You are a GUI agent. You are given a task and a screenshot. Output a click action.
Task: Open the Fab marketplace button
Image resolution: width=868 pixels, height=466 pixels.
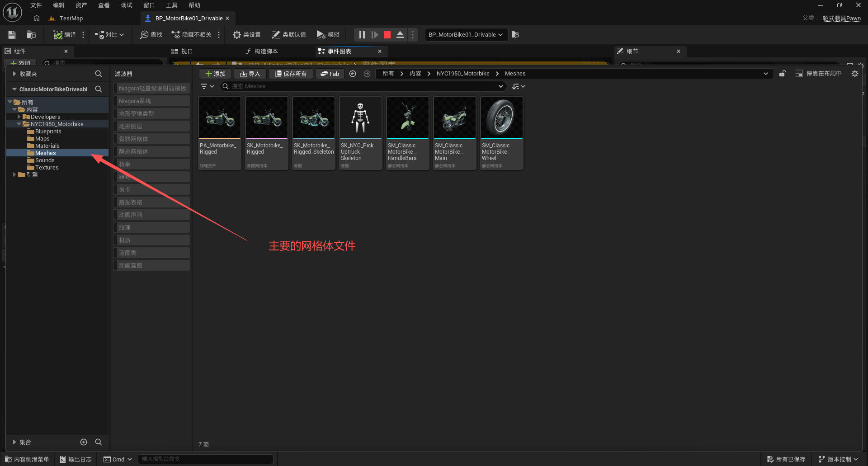pos(330,74)
